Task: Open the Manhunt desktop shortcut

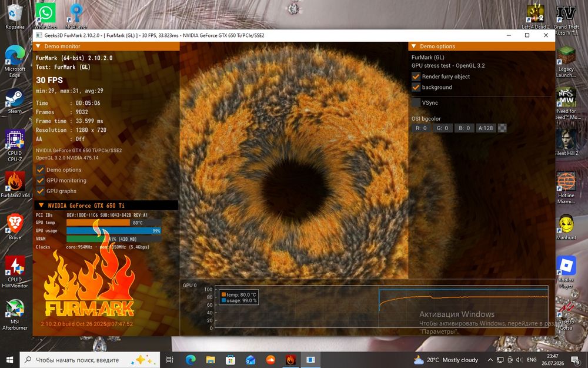Action: (566, 227)
